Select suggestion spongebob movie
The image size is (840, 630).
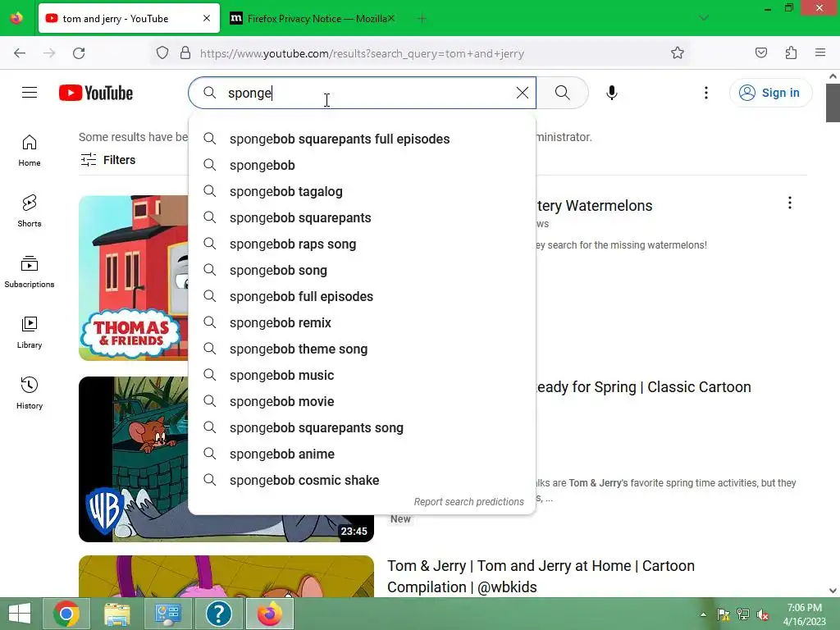362,401
